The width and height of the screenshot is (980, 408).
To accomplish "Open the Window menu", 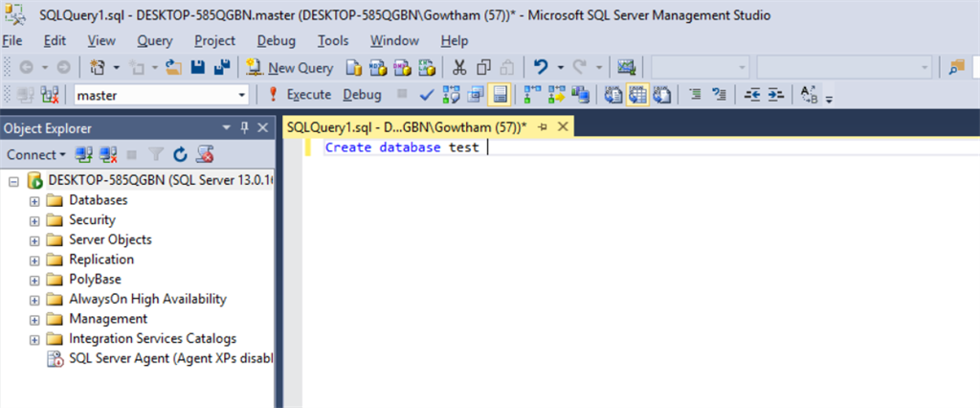I will (394, 40).
